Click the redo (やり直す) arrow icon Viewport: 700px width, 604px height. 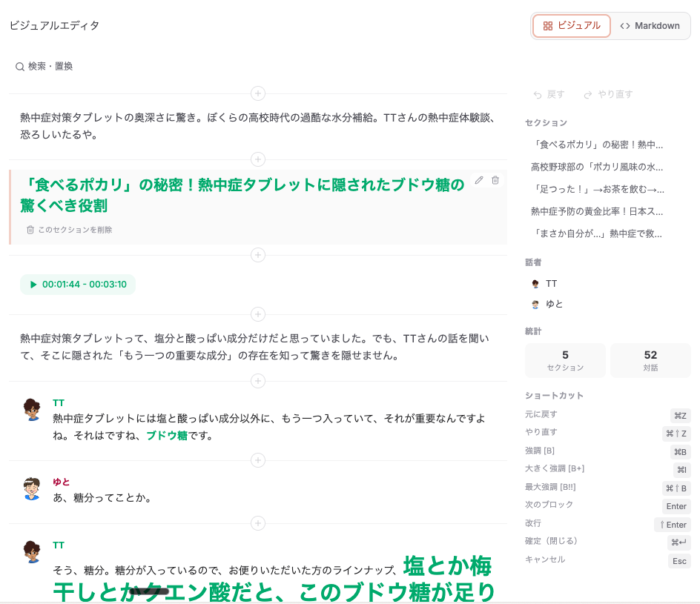point(587,94)
